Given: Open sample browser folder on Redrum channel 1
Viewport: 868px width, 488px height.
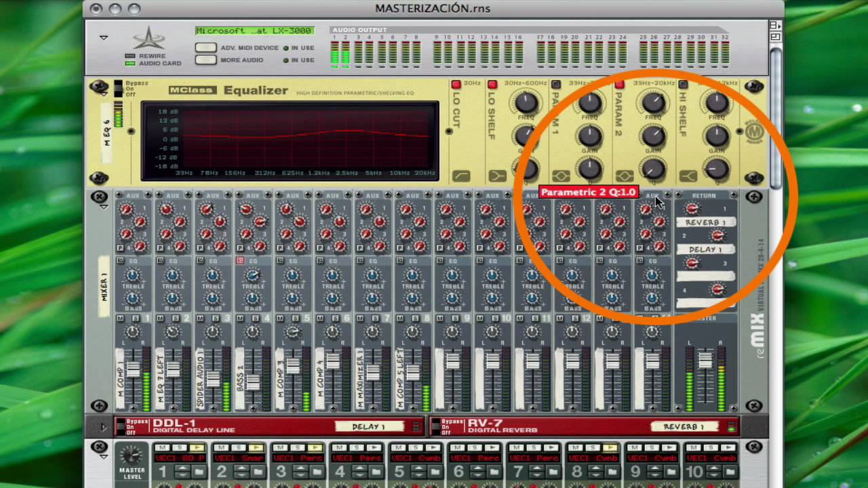Looking at the screenshot, I should coord(199,472).
